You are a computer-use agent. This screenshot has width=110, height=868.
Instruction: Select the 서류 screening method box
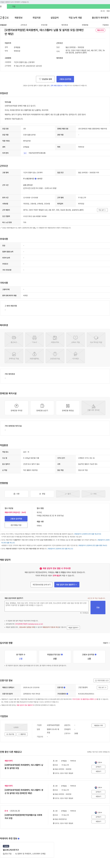coord(16,494)
